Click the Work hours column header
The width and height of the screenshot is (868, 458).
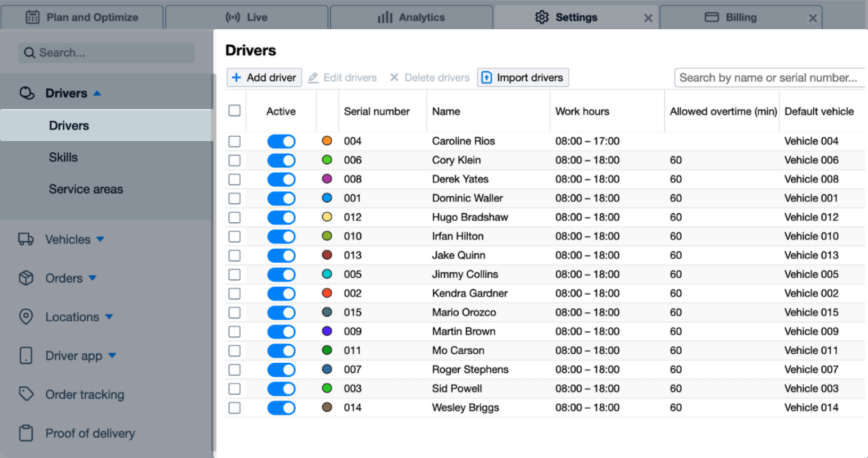(582, 111)
